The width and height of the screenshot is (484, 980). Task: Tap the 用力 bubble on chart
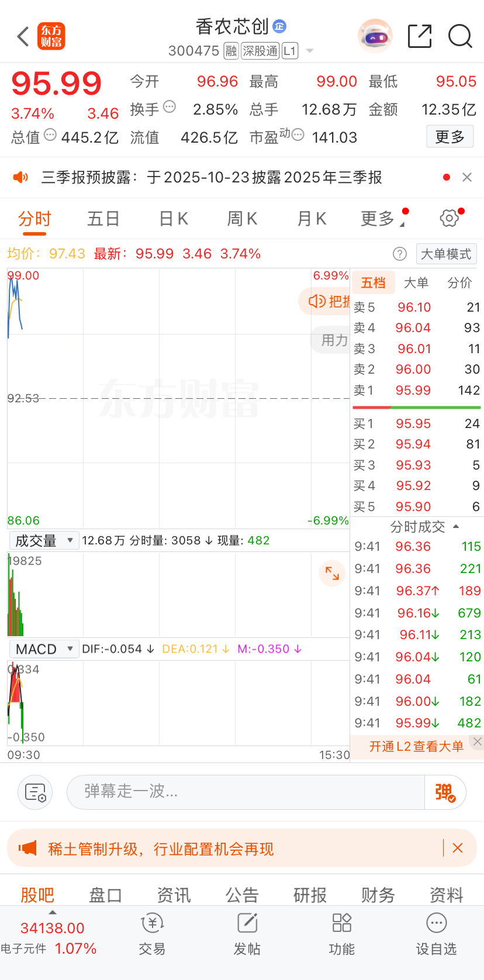tap(330, 340)
